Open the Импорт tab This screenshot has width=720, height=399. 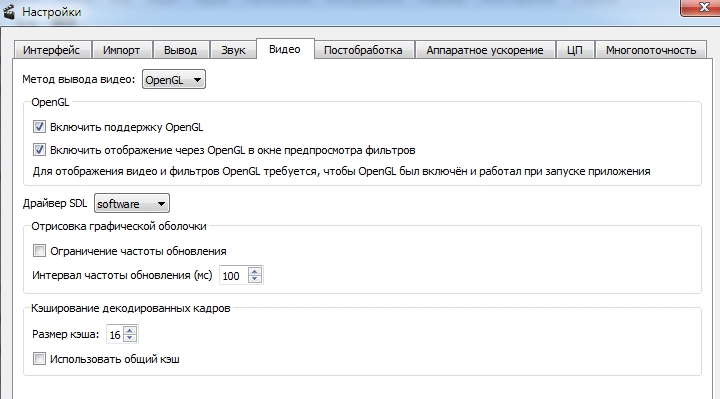[x=121, y=50]
